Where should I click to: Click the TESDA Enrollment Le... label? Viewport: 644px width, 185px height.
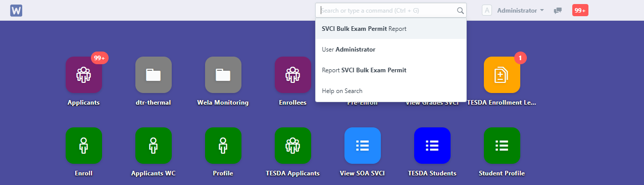(x=502, y=103)
